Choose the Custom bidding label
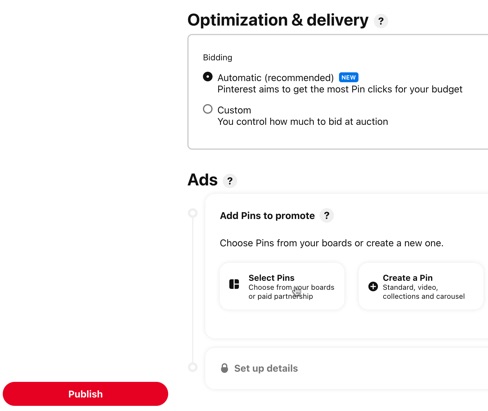Screen dimensions: 488x411 [234, 110]
